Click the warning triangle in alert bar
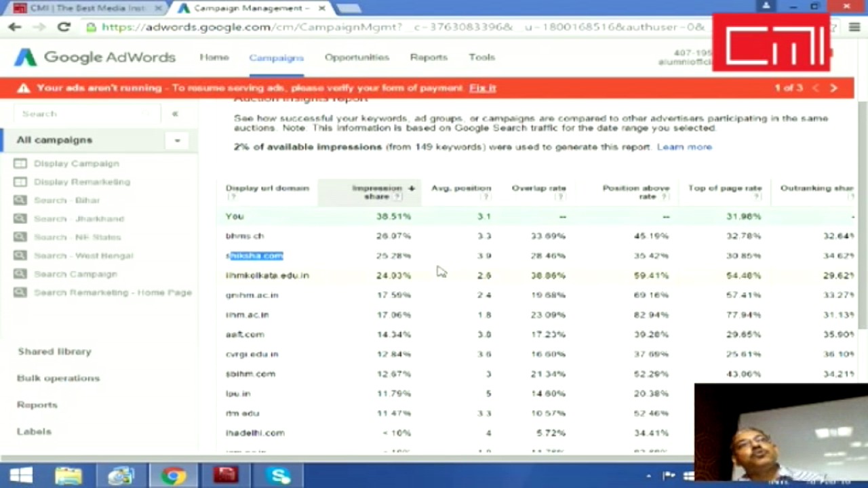 pyautogui.click(x=24, y=88)
